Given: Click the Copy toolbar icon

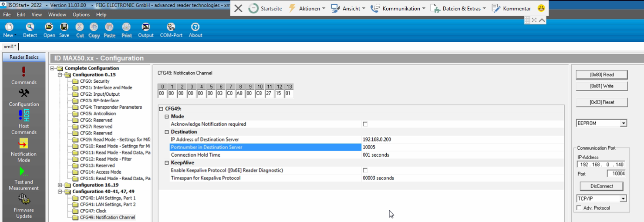Looking at the screenshot, I should point(94,27).
